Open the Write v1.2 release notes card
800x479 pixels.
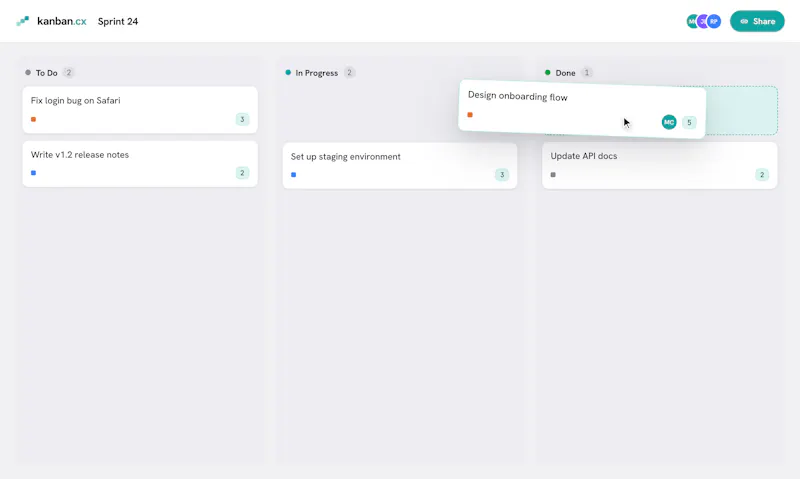click(140, 164)
